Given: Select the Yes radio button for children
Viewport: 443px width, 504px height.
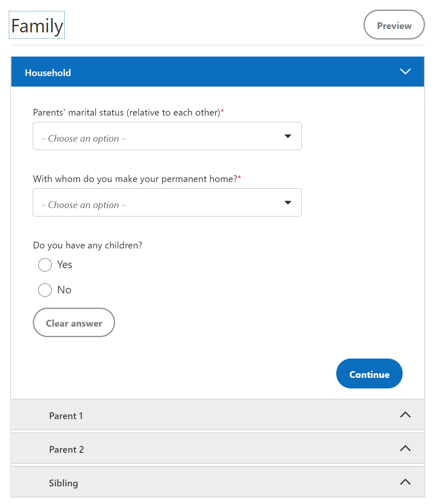Looking at the screenshot, I should tap(45, 265).
